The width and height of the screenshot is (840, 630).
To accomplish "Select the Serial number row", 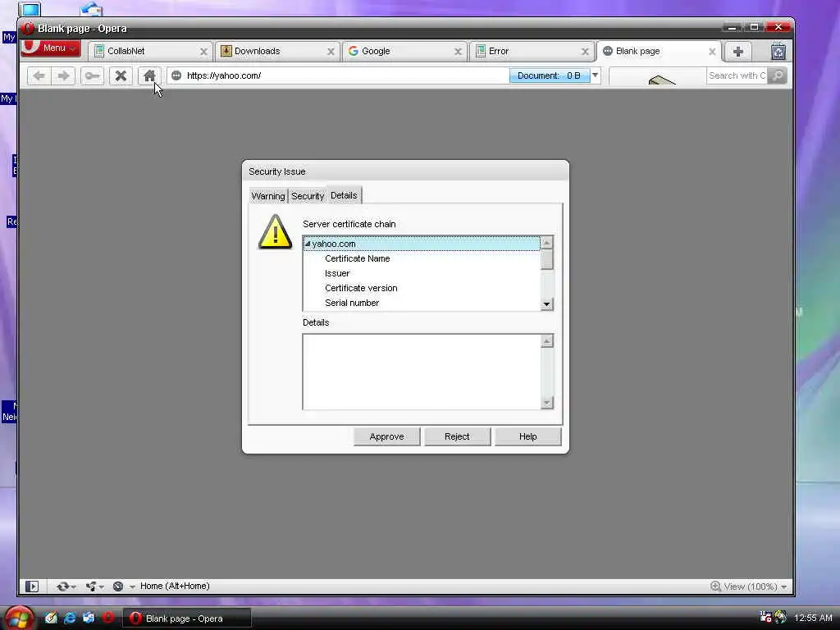I will (422, 303).
